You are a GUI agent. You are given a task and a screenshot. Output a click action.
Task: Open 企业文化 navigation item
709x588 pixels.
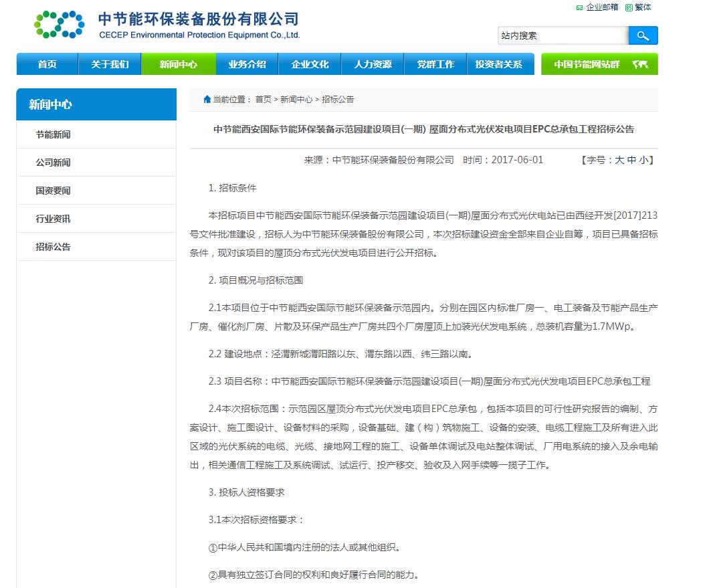coord(310,64)
